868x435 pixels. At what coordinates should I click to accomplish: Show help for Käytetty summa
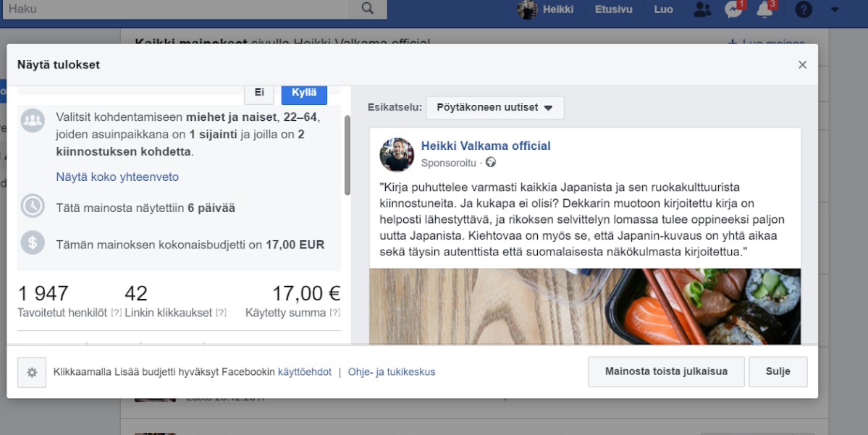(335, 313)
